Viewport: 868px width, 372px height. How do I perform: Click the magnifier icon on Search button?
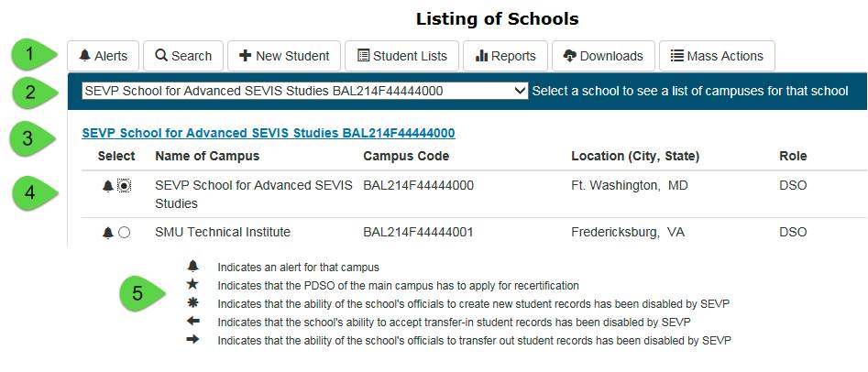[x=161, y=56]
